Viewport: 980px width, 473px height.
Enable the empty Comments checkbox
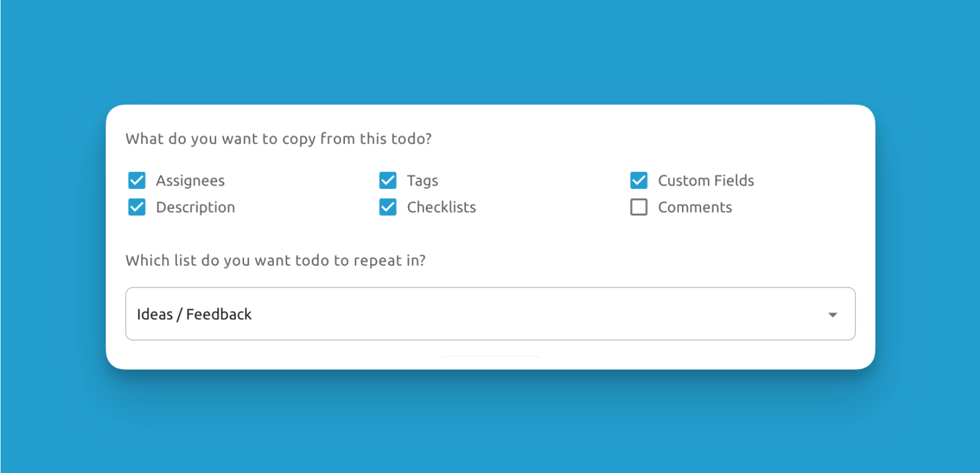(639, 207)
